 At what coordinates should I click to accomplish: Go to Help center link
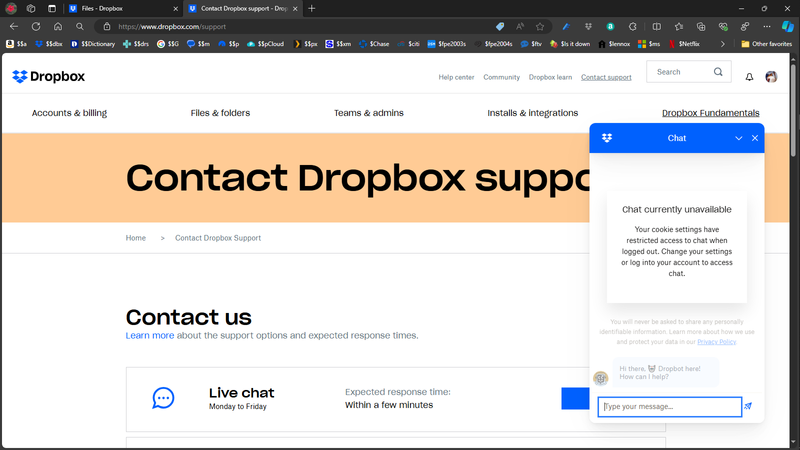[x=456, y=78]
